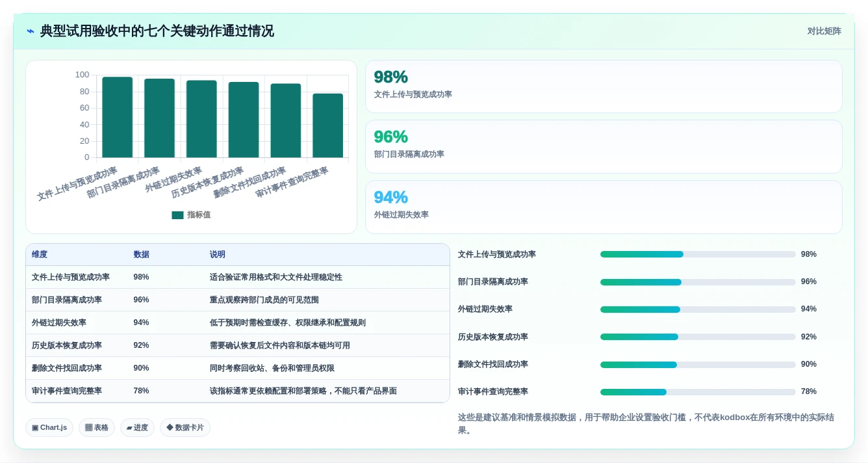Click the 数据 column header
Viewport: 868px width, 463px height.
[x=141, y=255]
